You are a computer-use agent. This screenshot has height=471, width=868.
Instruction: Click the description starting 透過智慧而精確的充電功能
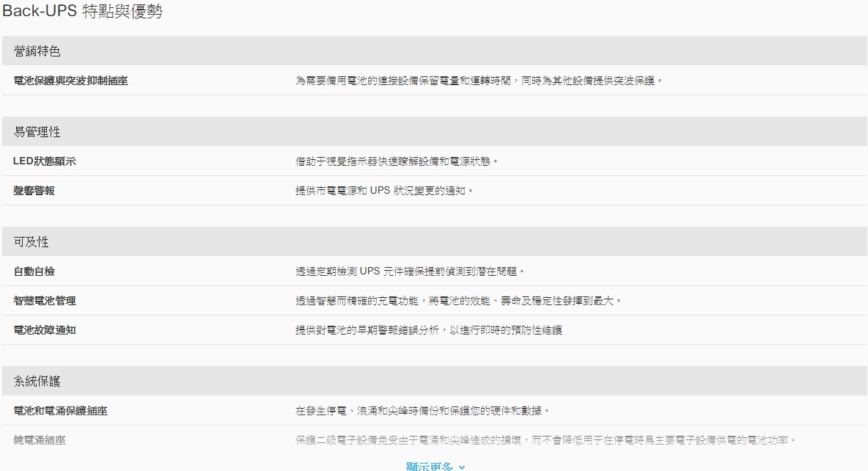[x=458, y=301]
